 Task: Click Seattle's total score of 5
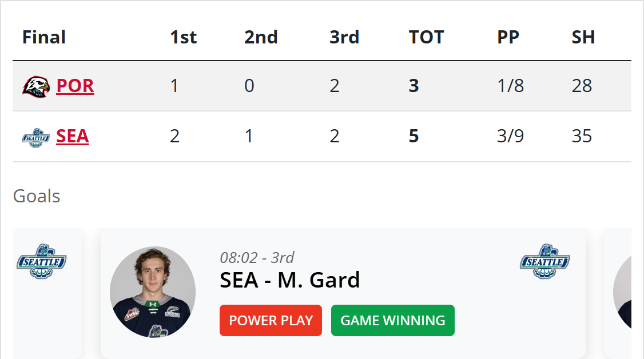point(414,137)
